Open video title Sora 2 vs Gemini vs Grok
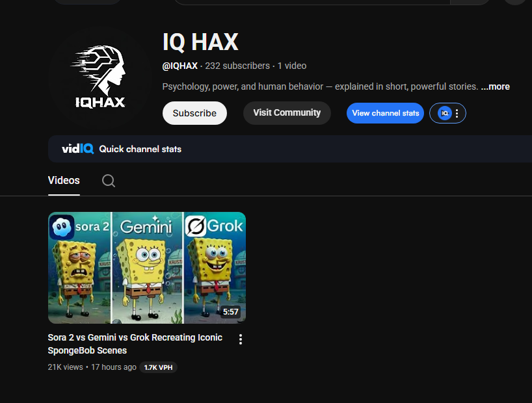Screen dimensions: 532x403 (x=135, y=344)
